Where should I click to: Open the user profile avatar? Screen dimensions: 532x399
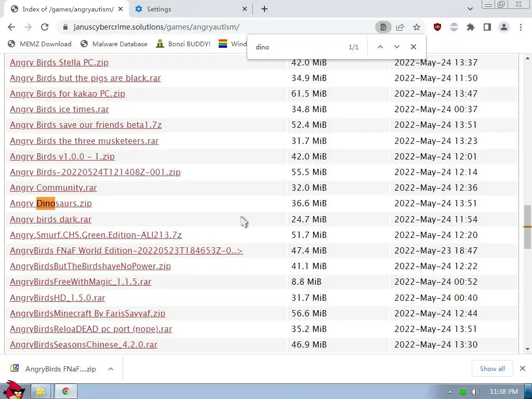click(x=504, y=27)
